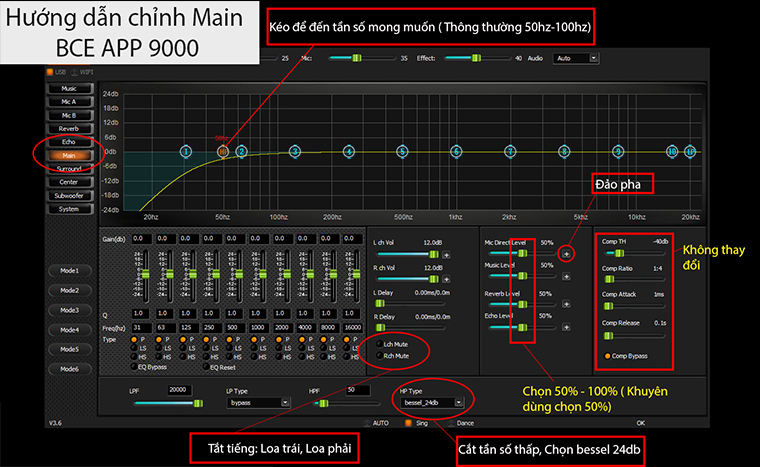Viewport: 760px width, 467px height.
Task: Select EQ node 1 on the graph
Action: [x=186, y=152]
